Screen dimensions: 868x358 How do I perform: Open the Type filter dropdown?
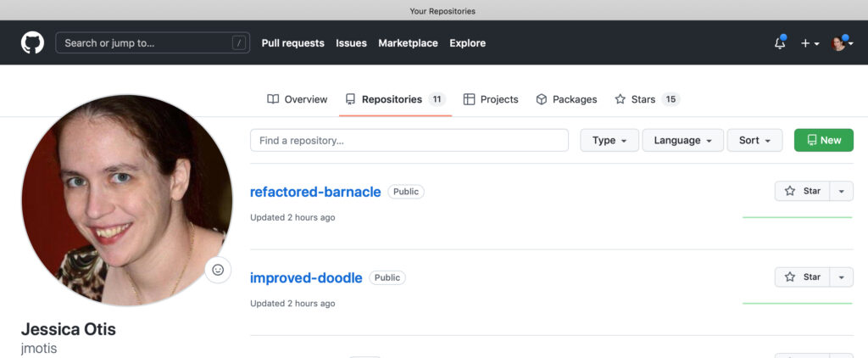pos(609,140)
